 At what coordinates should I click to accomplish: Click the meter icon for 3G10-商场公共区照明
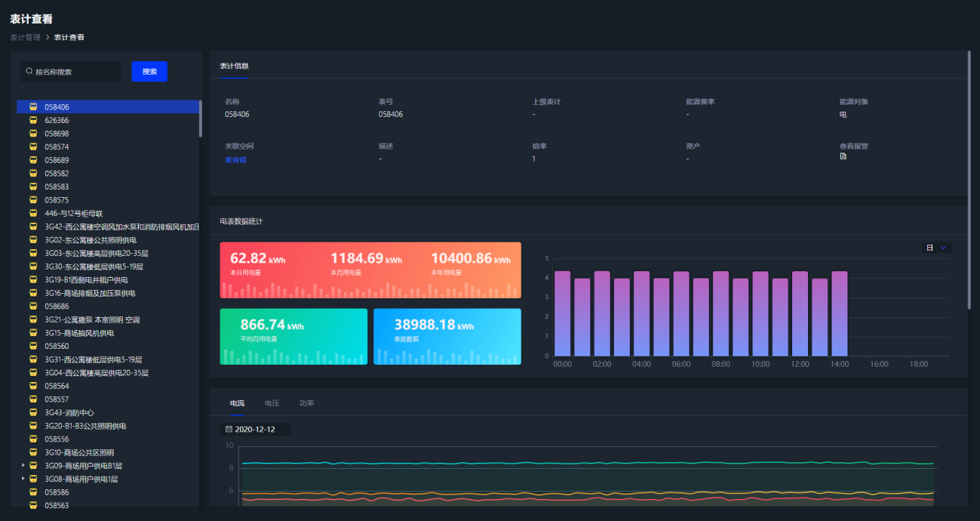(x=33, y=453)
